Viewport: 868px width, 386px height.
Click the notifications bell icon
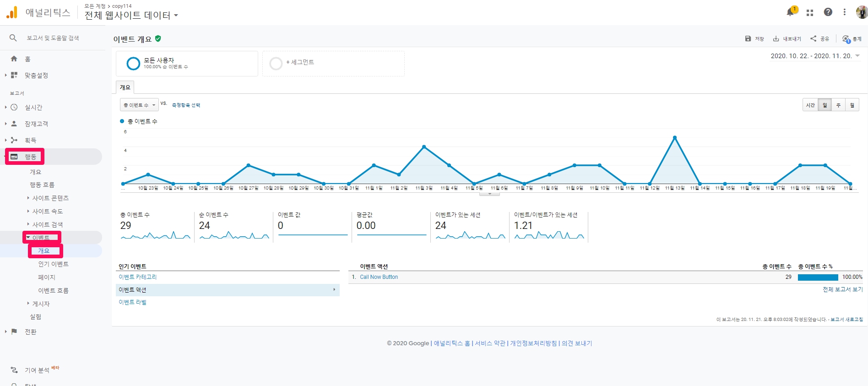click(x=790, y=12)
